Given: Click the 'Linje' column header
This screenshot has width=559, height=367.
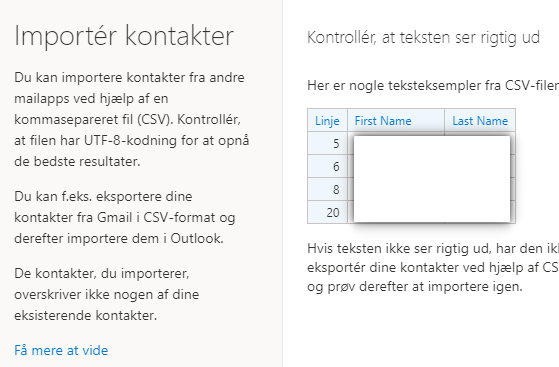Looking at the screenshot, I should [327, 121].
